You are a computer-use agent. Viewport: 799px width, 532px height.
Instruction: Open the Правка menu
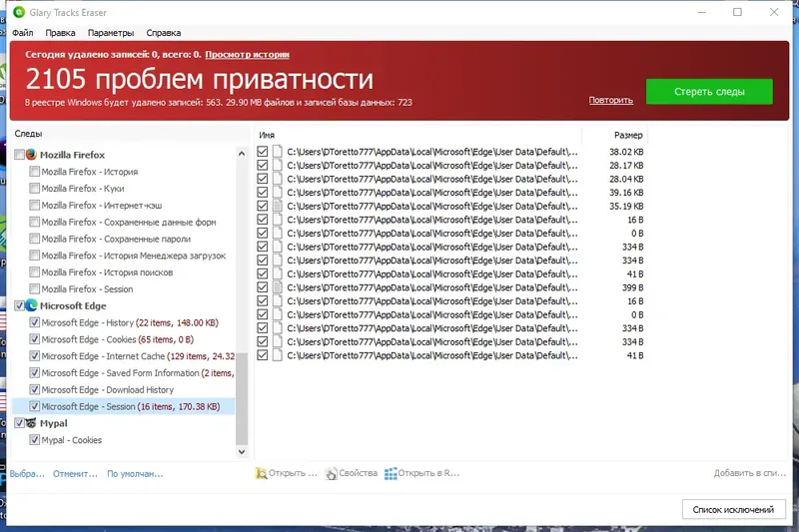pyautogui.click(x=60, y=33)
